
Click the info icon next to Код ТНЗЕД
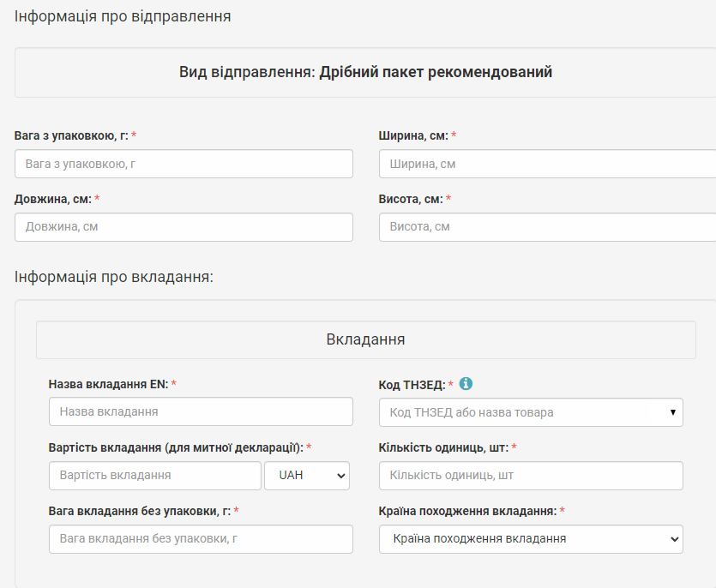pyautogui.click(x=466, y=384)
